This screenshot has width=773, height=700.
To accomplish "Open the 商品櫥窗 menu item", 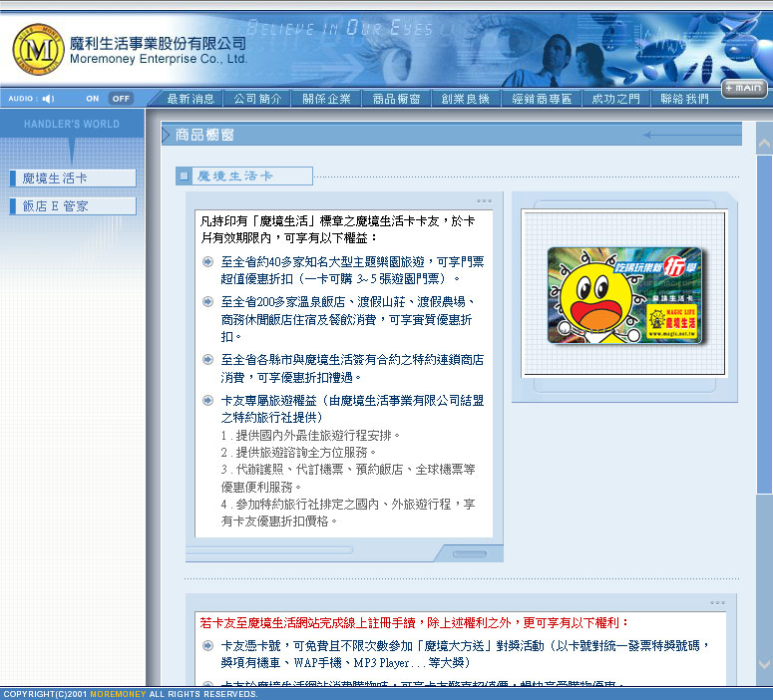I will (x=396, y=99).
